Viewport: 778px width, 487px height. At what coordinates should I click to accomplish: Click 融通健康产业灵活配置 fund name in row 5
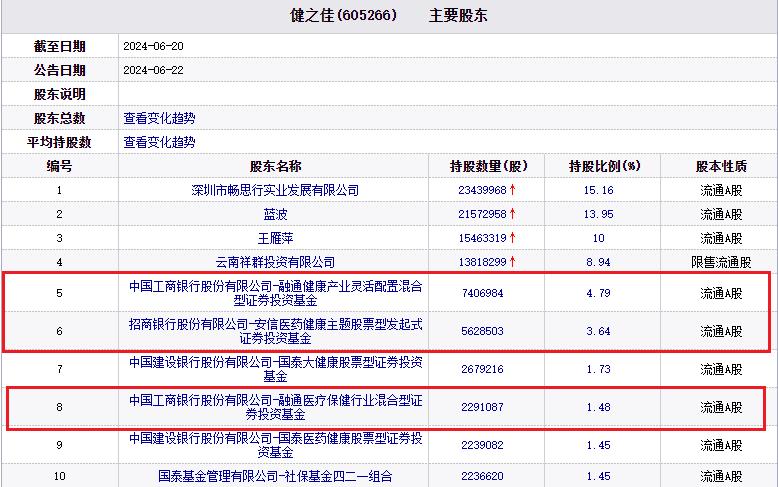(275, 293)
